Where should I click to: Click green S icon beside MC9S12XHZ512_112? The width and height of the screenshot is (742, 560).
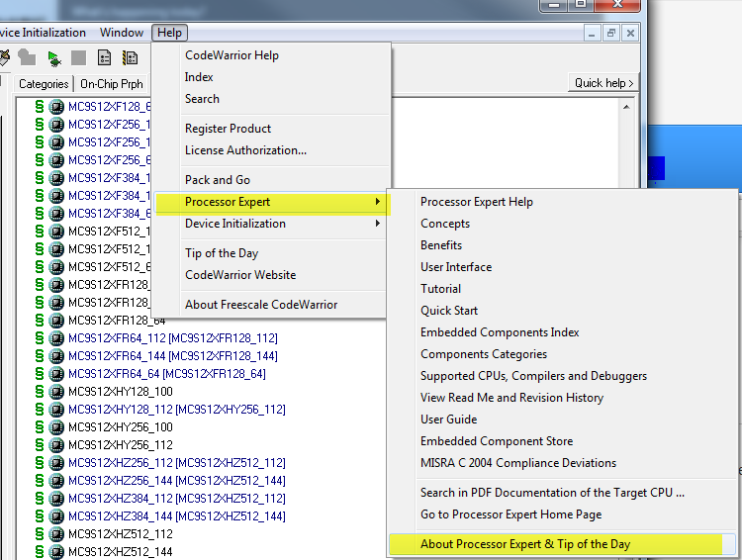[x=40, y=534]
